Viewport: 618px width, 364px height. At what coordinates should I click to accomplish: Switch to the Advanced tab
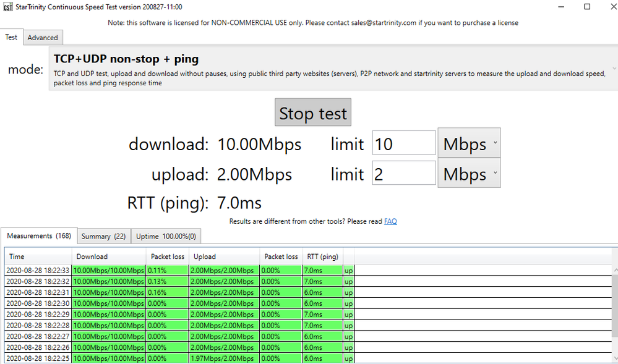click(43, 38)
